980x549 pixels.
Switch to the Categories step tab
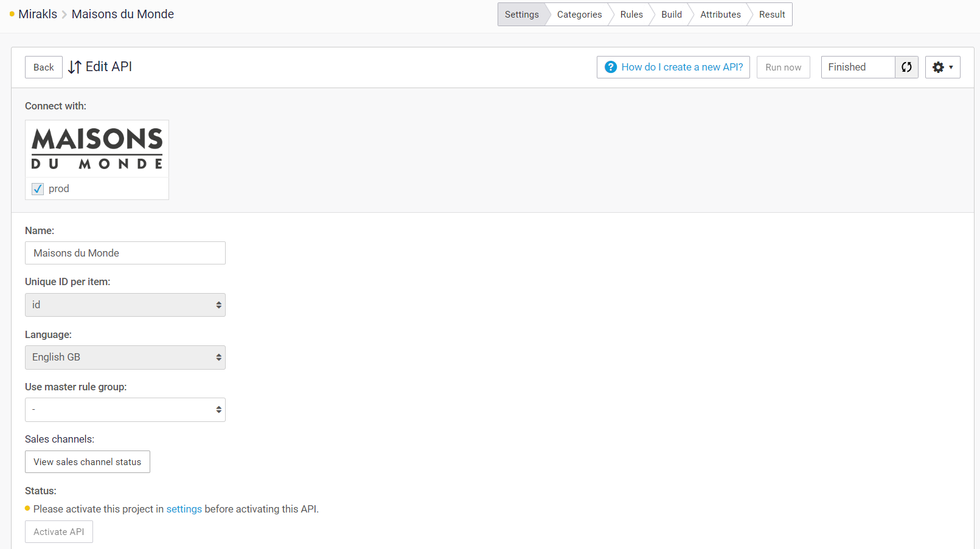pyautogui.click(x=579, y=15)
